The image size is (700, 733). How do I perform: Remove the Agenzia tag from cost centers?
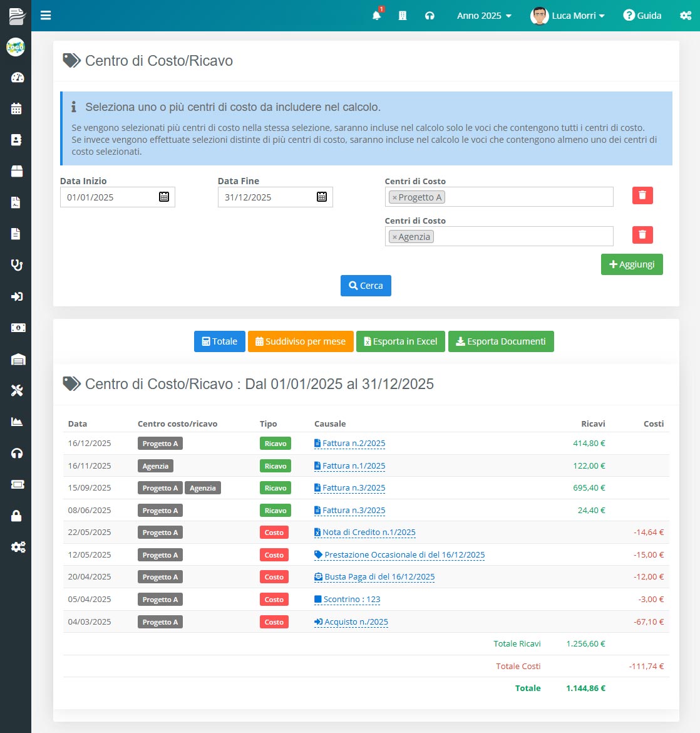pos(394,237)
